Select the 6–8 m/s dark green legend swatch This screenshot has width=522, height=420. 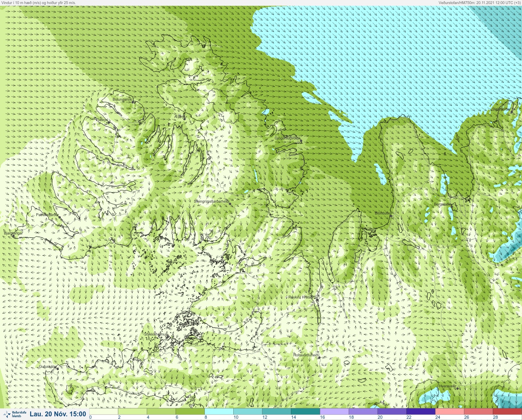point(190,411)
